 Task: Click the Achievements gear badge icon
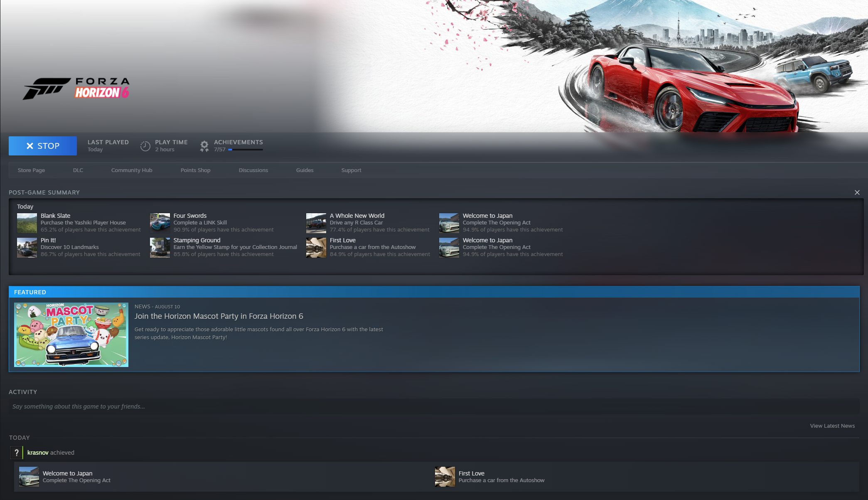pos(204,146)
